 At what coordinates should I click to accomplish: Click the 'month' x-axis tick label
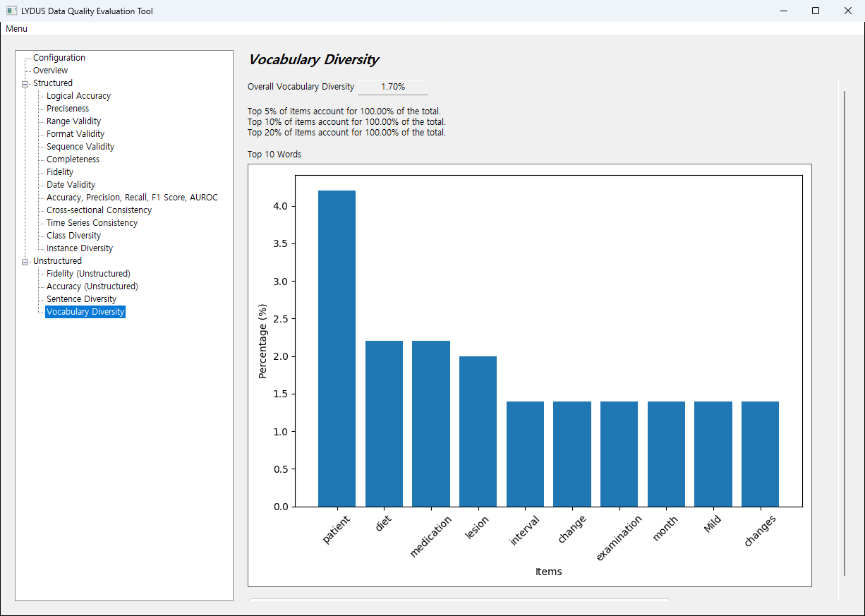pyautogui.click(x=665, y=529)
